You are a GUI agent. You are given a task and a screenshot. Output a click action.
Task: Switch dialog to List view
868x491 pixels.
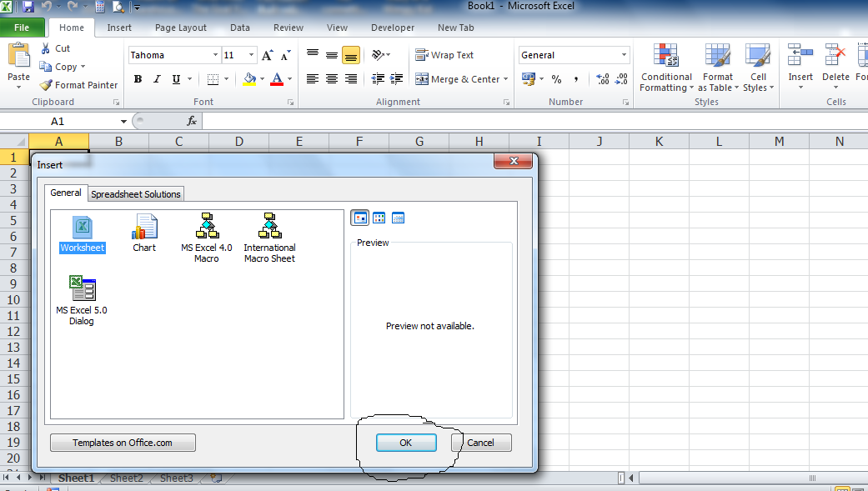tap(379, 218)
